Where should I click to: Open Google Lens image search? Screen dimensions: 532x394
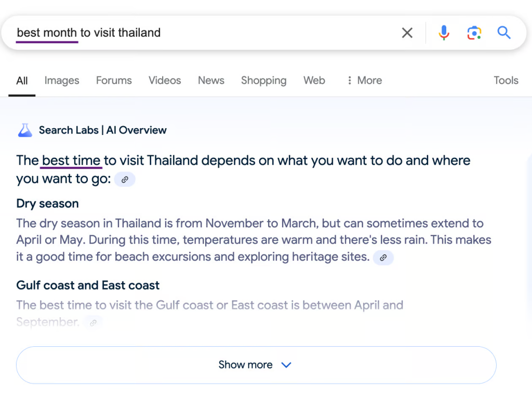click(474, 33)
